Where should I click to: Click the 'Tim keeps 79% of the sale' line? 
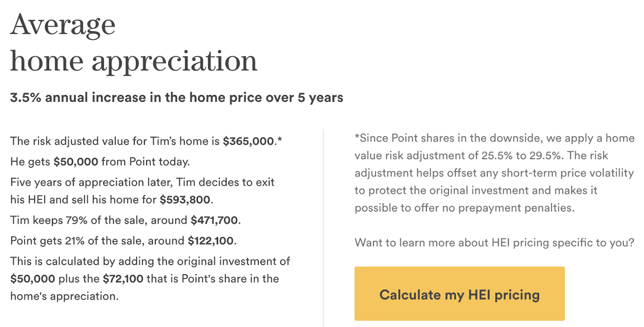[126, 220]
